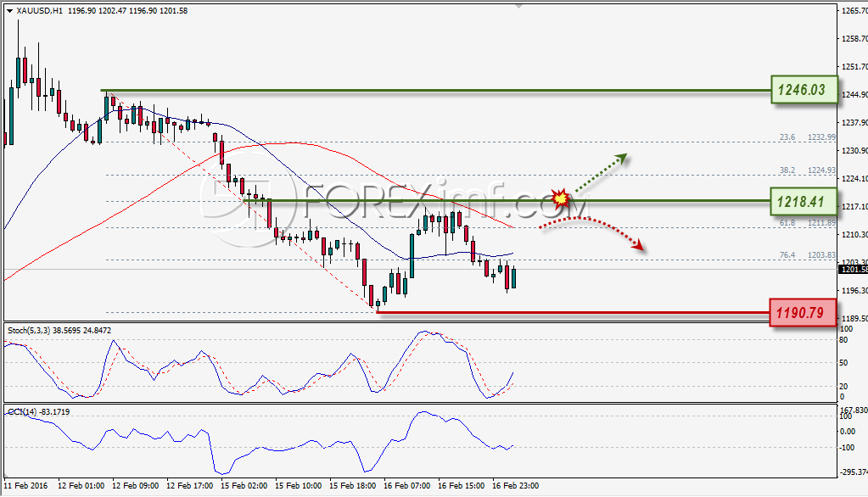The height and width of the screenshot is (497, 868).
Task: Click the CCI scale value -100
Action: pyautogui.click(x=847, y=448)
